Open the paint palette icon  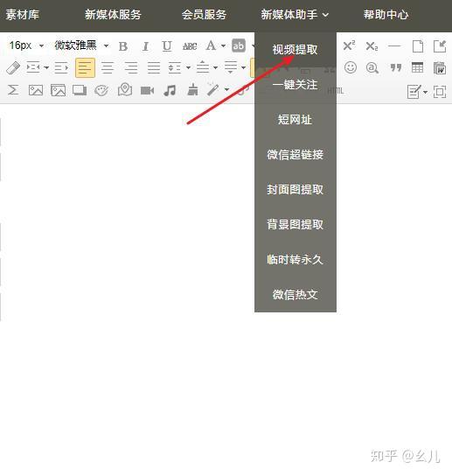[101, 90]
